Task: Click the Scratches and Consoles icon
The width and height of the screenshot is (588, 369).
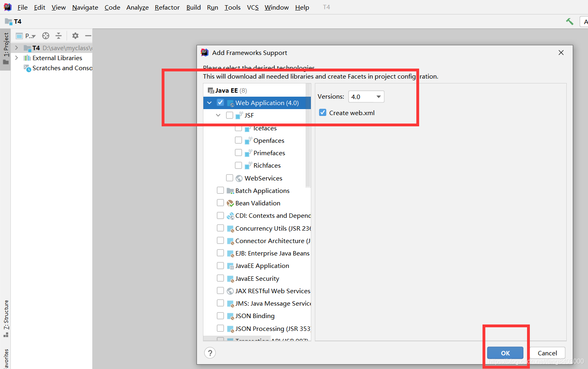Action: tap(27, 68)
